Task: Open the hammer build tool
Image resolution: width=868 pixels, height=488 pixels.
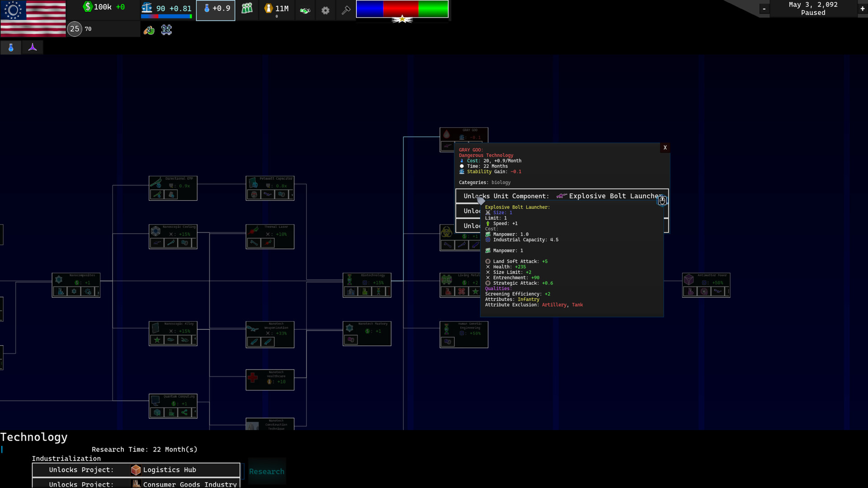Action: pos(346,10)
